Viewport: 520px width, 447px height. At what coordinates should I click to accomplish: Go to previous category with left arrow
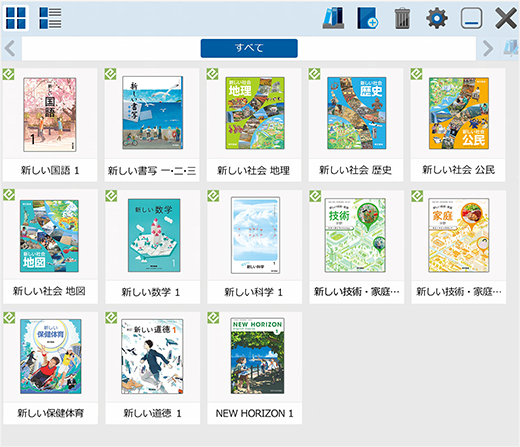pyautogui.click(x=10, y=48)
